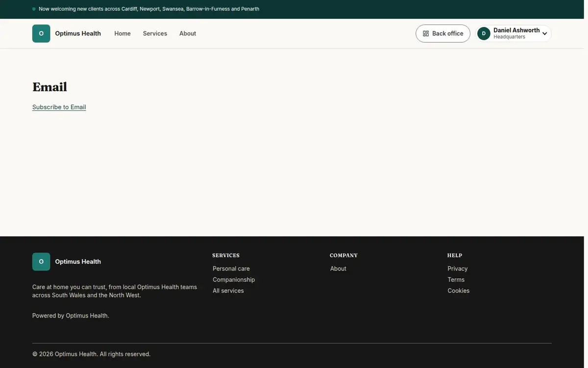This screenshot has height=368, width=588.
Task: Click Daniel Ashworth's avatar circle
Action: [x=484, y=33]
